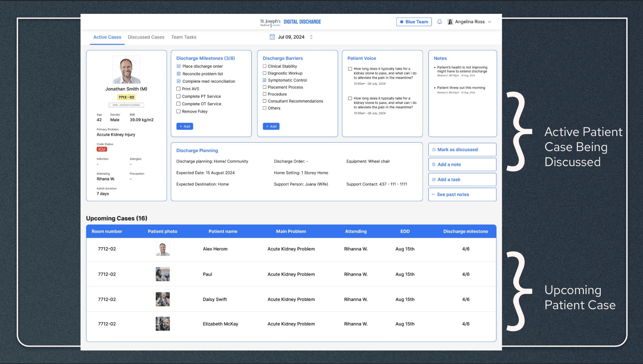The width and height of the screenshot is (643, 364).
Task: Click the notification bell icon
Action: (439, 22)
